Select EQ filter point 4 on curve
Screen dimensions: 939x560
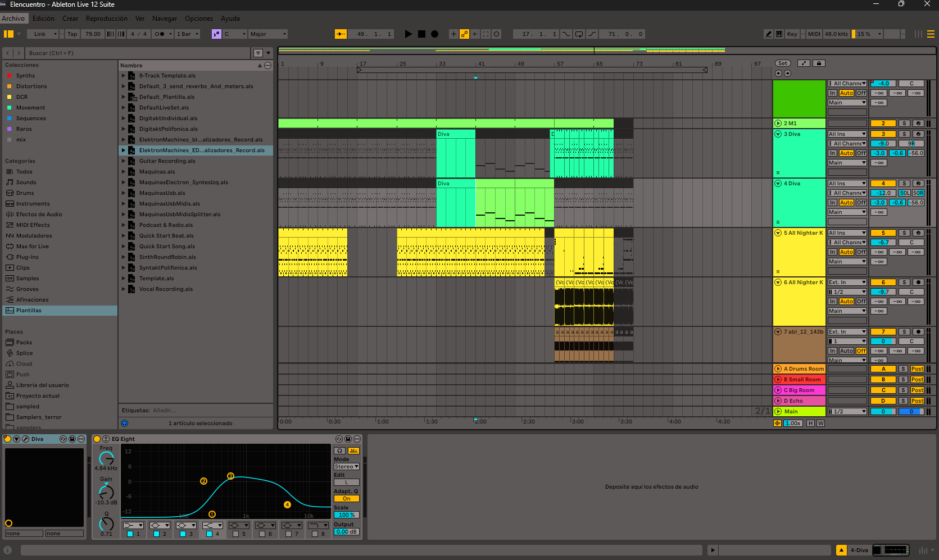pos(287,505)
